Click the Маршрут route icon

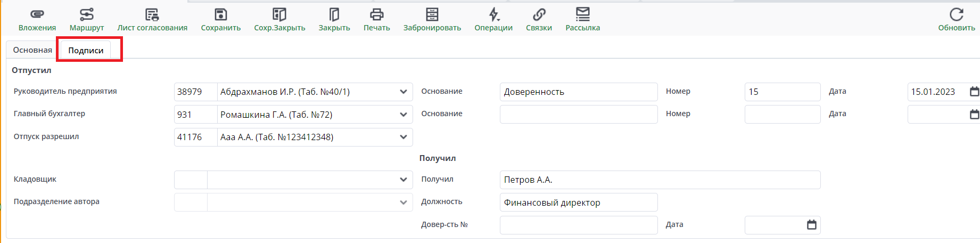tap(86, 15)
